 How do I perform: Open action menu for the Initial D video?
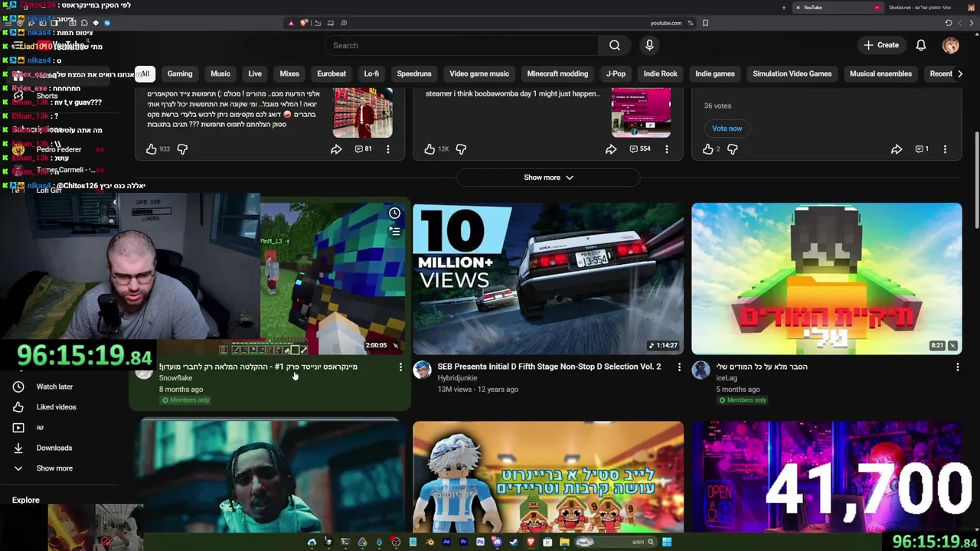[x=679, y=367]
